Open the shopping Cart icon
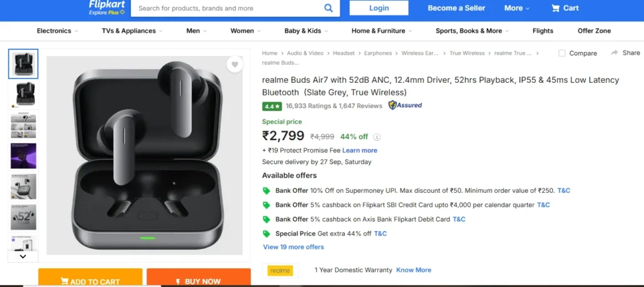 [x=555, y=8]
